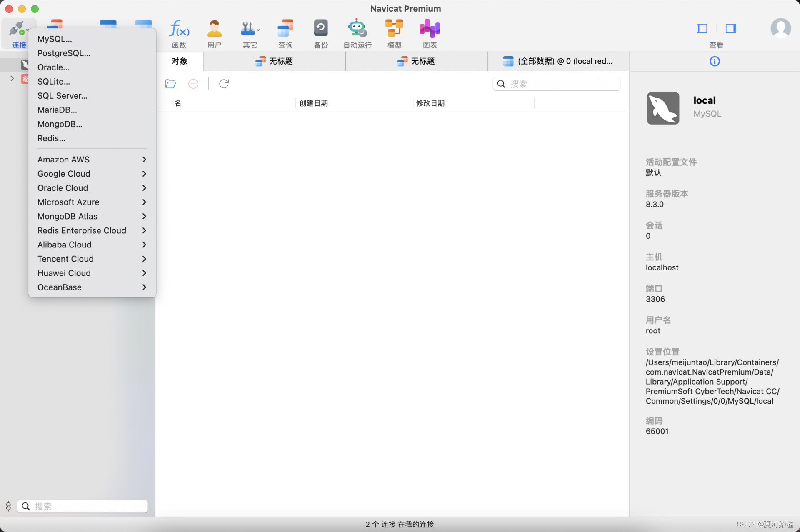Click the 创建日期 column header
The height and width of the screenshot is (532, 800).
point(313,103)
